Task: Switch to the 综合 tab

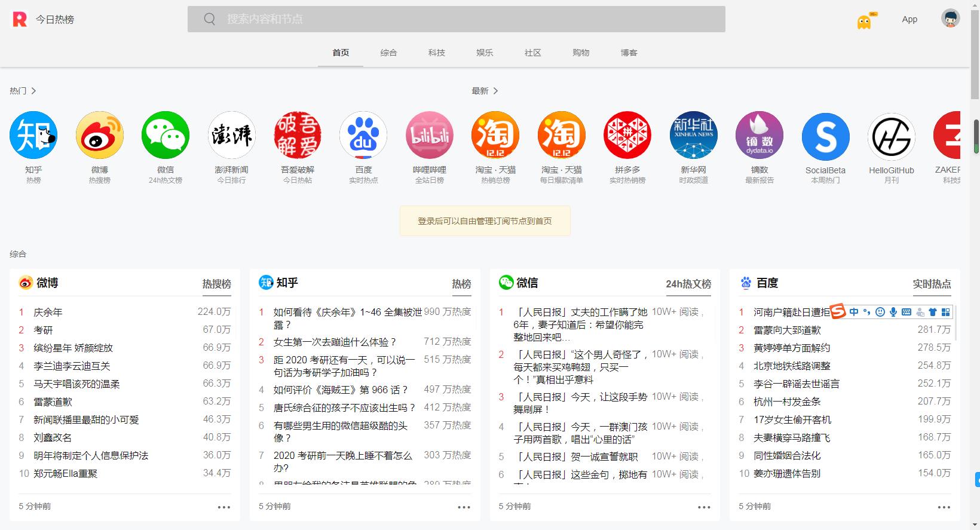Action: (388, 53)
